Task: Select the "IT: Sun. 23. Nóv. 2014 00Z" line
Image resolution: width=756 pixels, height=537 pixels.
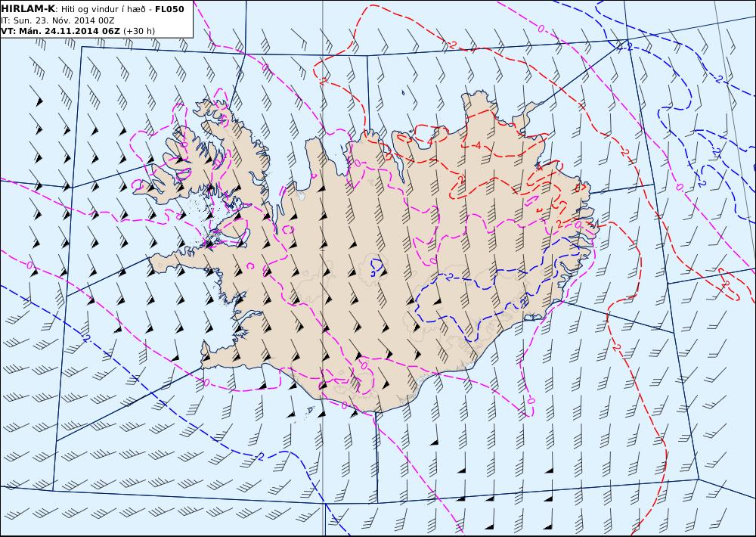Action: point(58,20)
